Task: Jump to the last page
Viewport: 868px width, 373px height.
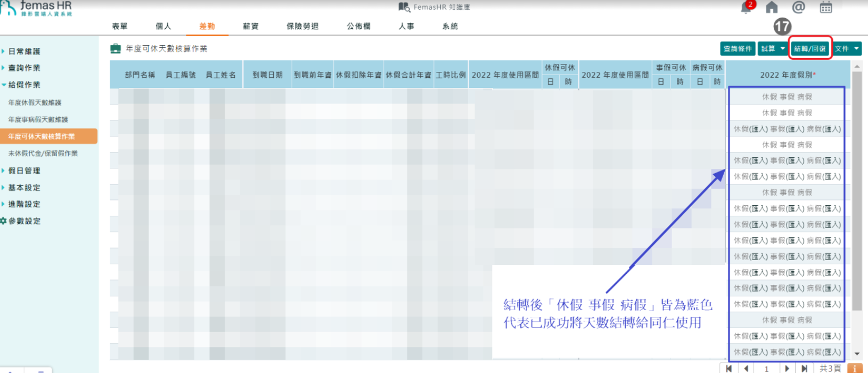Action: coord(804,368)
